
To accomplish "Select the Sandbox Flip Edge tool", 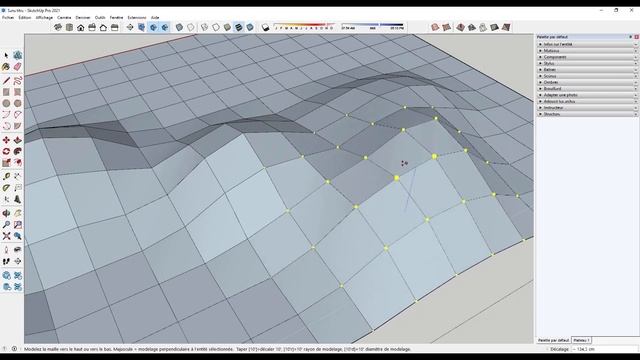I will pyautogui.click(x=506, y=27).
